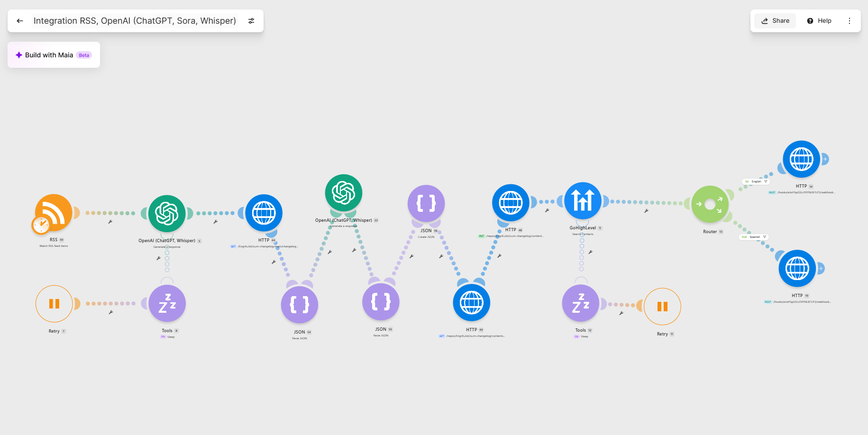868x435 pixels.
Task: Open the three-dot more options menu
Action: (850, 21)
